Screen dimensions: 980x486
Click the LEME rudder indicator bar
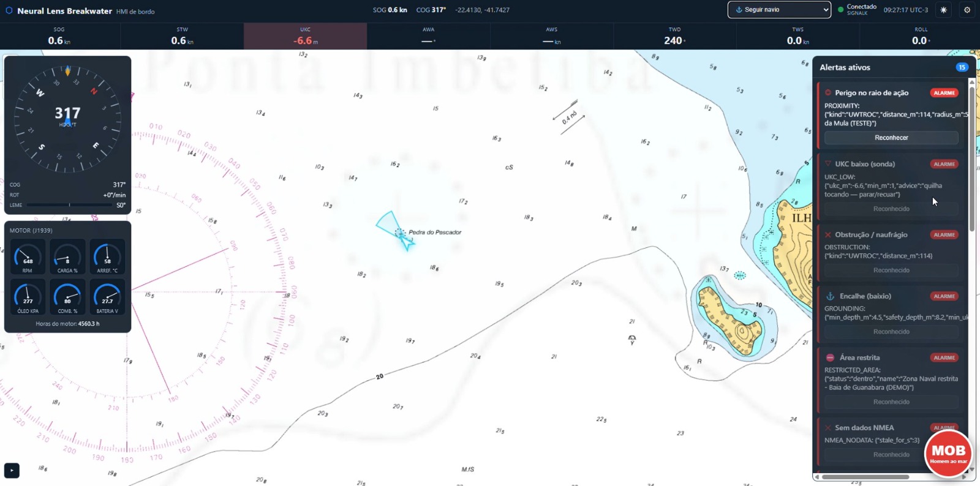pos(69,205)
